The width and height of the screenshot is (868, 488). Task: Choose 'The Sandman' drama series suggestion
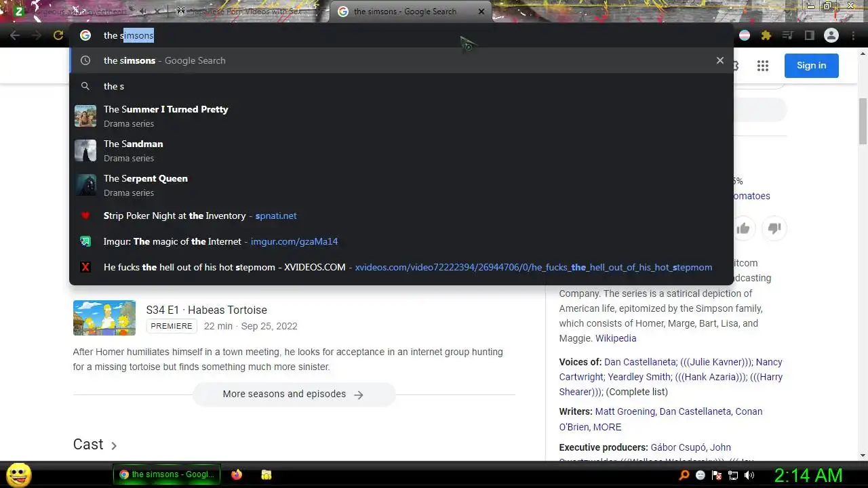click(401, 150)
